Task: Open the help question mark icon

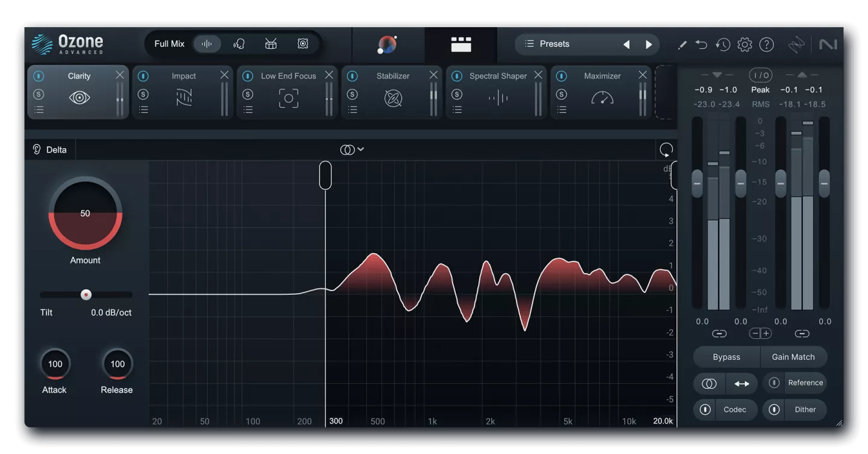Action: pyautogui.click(x=766, y=45)
